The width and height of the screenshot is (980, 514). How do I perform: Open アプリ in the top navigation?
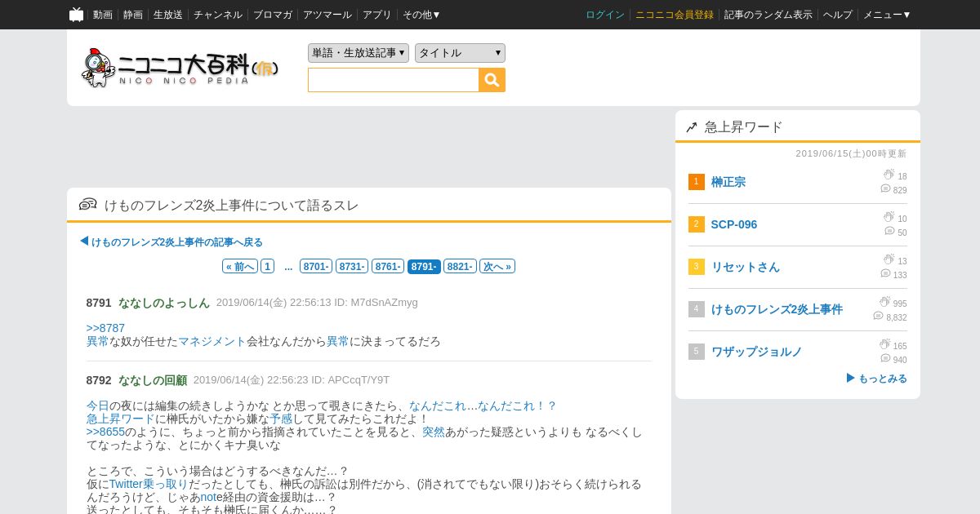(x=377, y=15)
